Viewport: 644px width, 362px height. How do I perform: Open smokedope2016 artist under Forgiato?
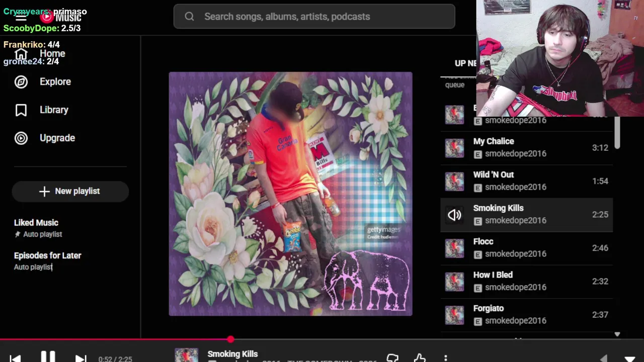(516, 321)
